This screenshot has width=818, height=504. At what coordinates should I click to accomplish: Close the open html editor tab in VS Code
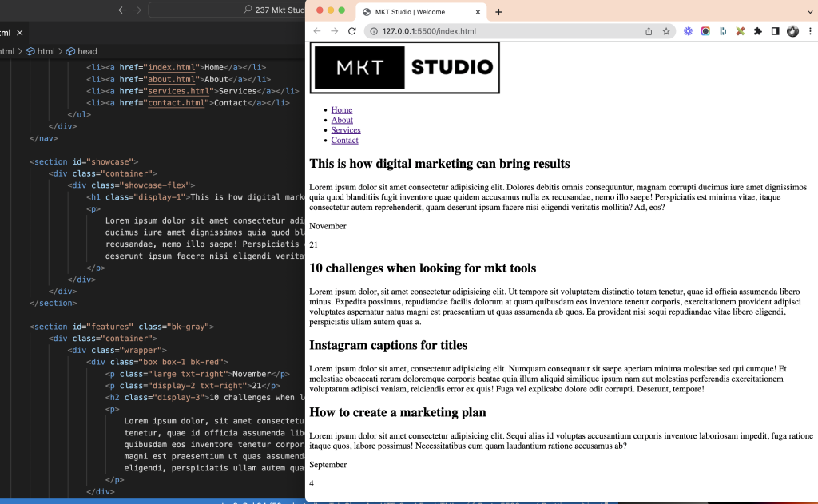point(20,33)
